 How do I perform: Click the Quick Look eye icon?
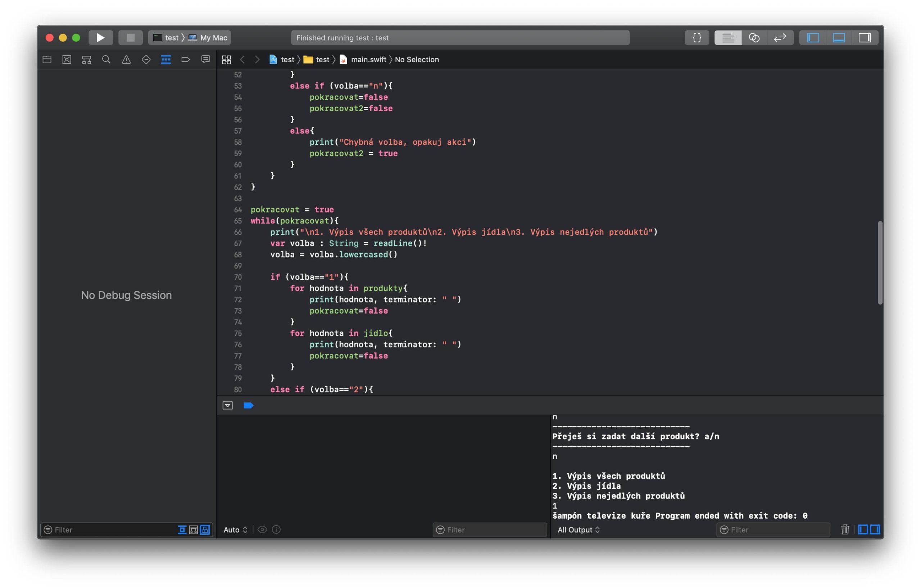tap(262, 529)
